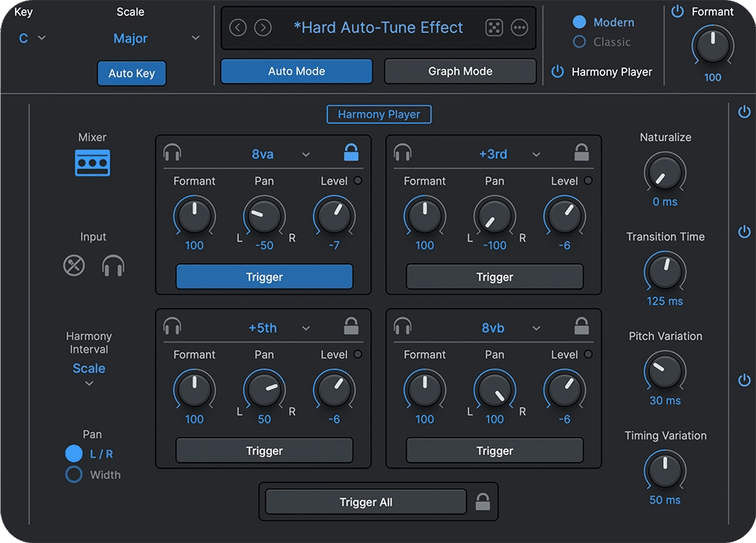Toggle the Harmony Player power button

pos(558,72)
